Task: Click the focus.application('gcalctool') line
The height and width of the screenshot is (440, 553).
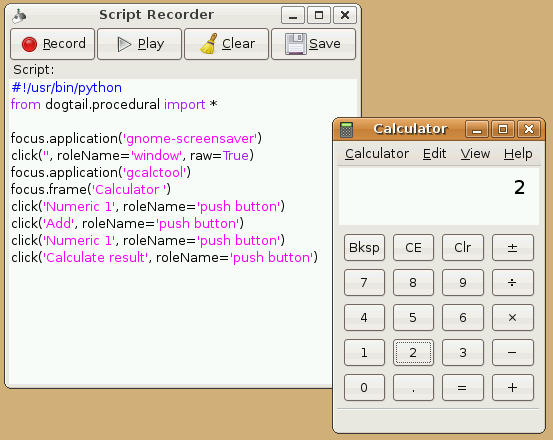Action: [x=101, y=172]
